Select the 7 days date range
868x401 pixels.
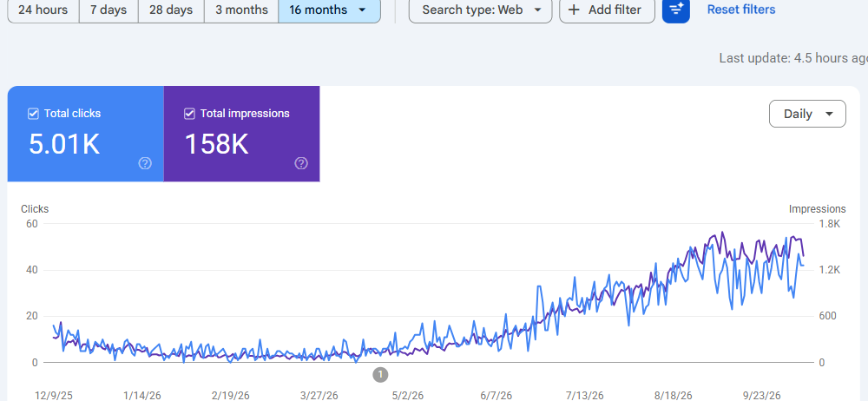108,10
